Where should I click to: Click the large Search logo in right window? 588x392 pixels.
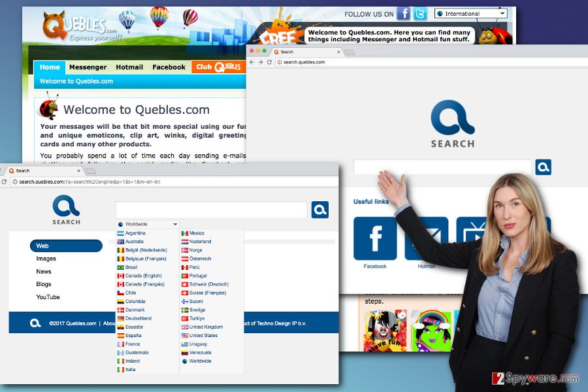click(453, 123)
